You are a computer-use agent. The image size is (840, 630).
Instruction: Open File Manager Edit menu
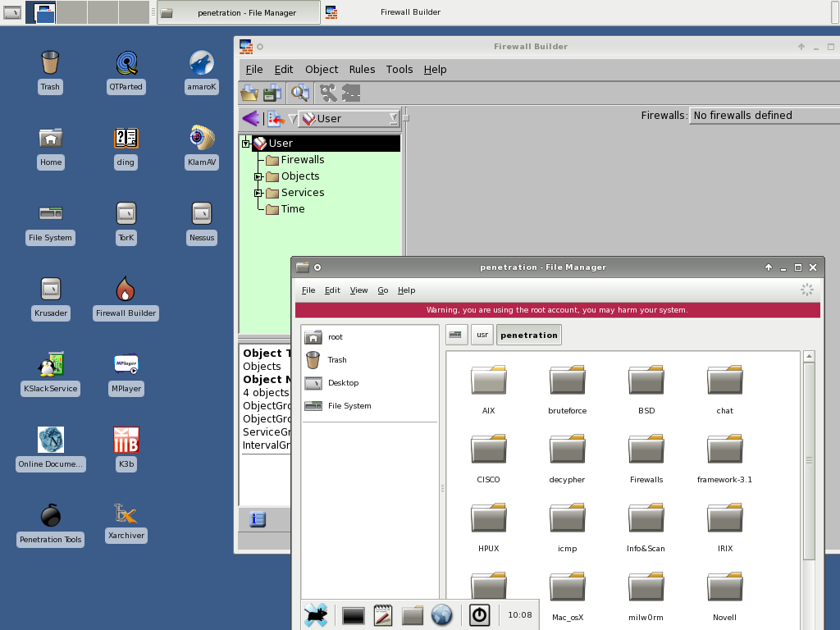[332, 290]
